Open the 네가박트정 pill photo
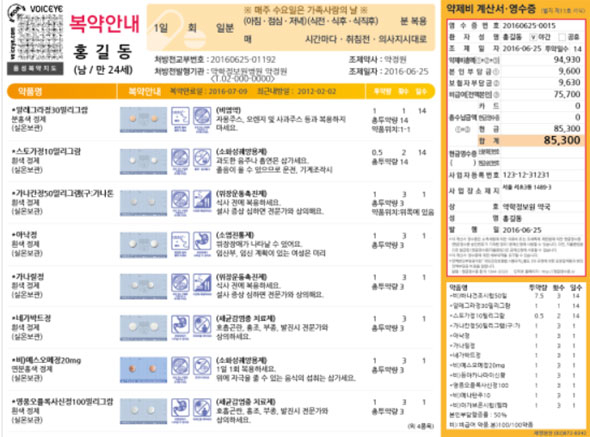This screenshot has height=437, width=590. [x=143, y=328]
